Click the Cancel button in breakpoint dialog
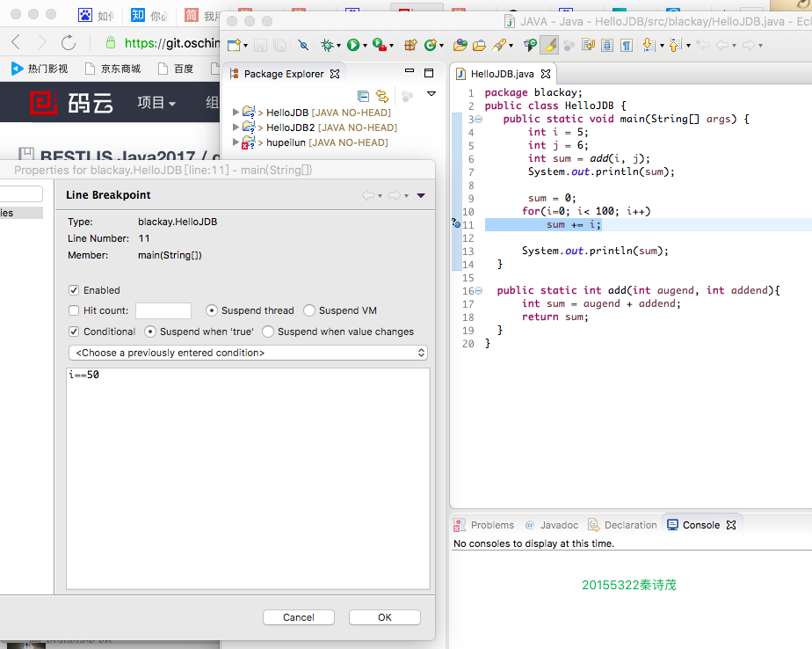 pos(298,617)
